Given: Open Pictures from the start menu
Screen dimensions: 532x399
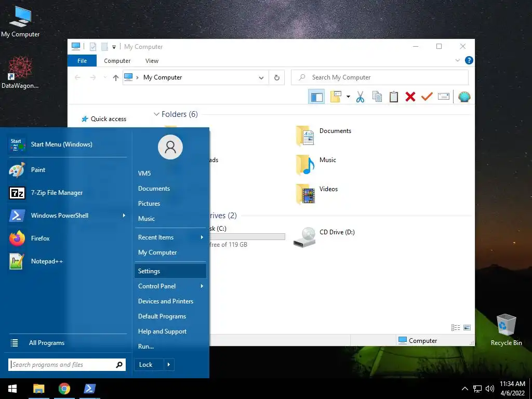Looking at the screenshot, I should [170, 204].
